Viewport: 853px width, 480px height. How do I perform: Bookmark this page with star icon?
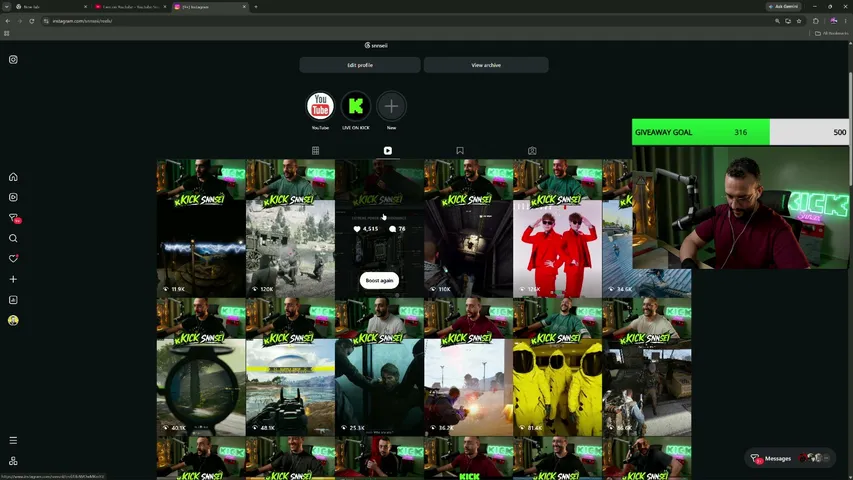click(x=799, y=21)
